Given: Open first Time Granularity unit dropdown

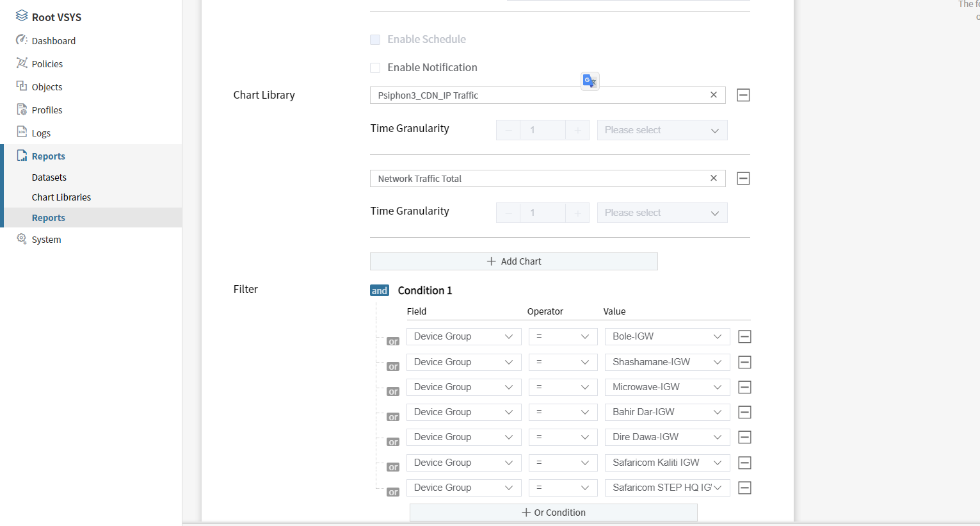Looking at the screenshot, I should 662,131.
